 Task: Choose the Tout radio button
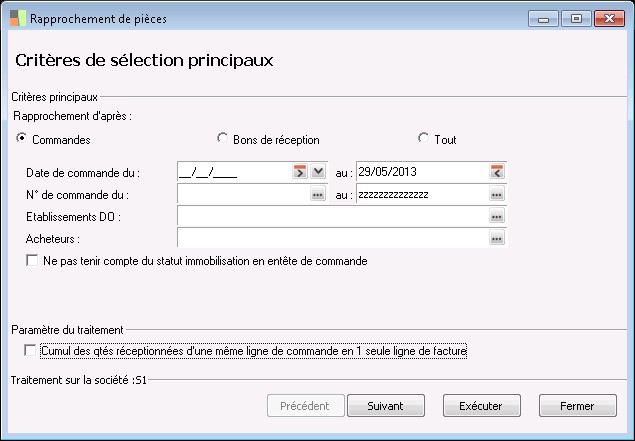click(423, 139)
